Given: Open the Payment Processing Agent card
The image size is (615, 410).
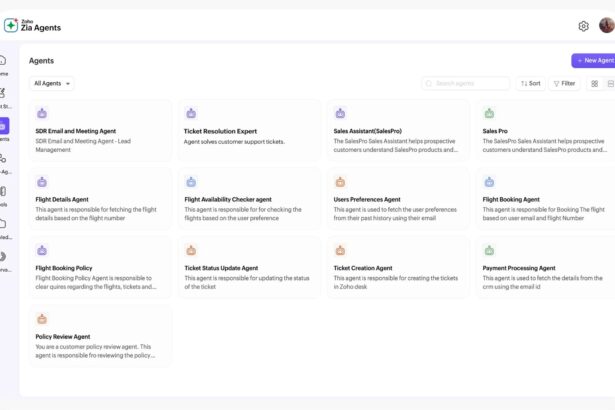Looking at the screenshot, I should point(546,268).
